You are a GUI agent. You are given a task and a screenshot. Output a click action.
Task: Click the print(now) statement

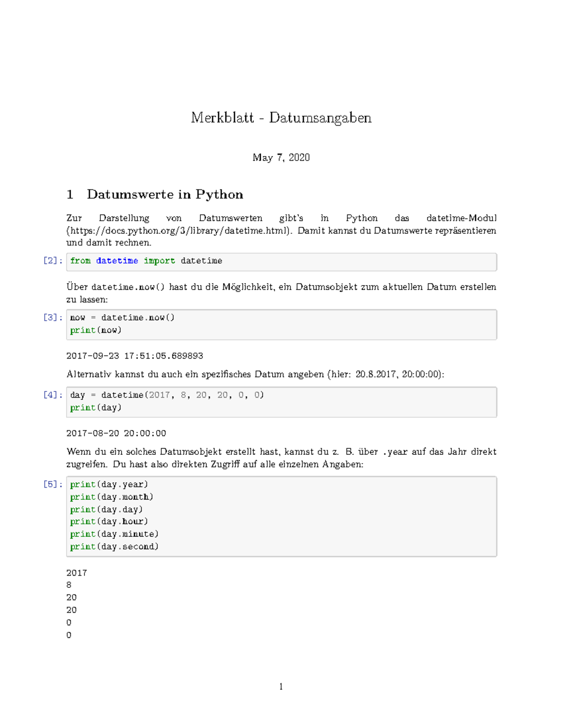tap(95, 330)
